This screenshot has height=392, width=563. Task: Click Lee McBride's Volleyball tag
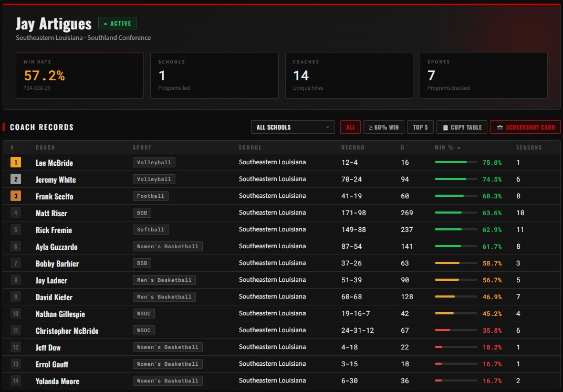154,163
